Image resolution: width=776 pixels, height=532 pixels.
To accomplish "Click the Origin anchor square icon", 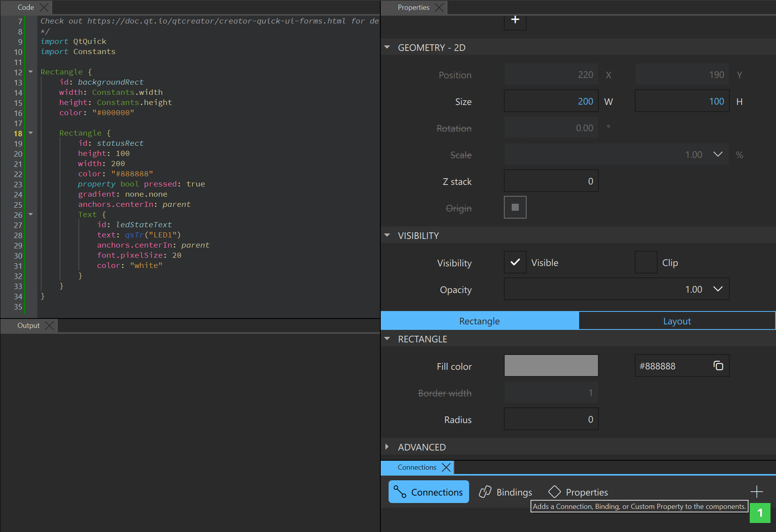I will (x=515, y=208).
